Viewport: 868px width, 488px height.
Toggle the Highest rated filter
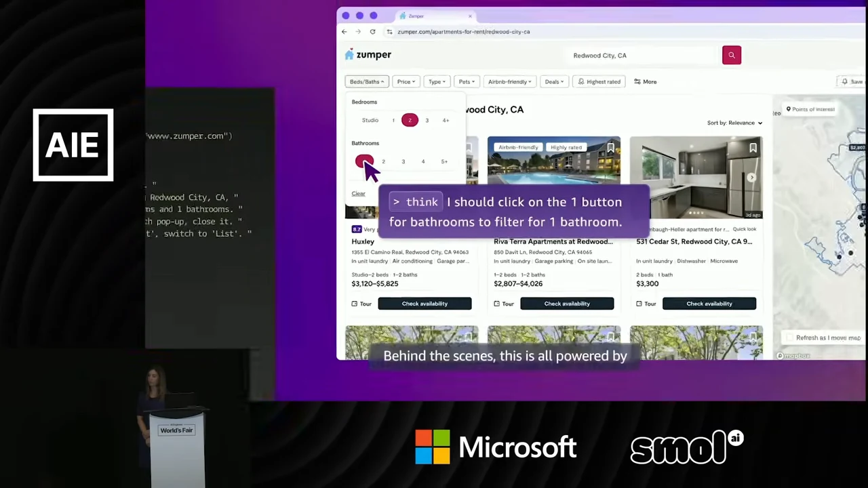[x=599, y=81]
